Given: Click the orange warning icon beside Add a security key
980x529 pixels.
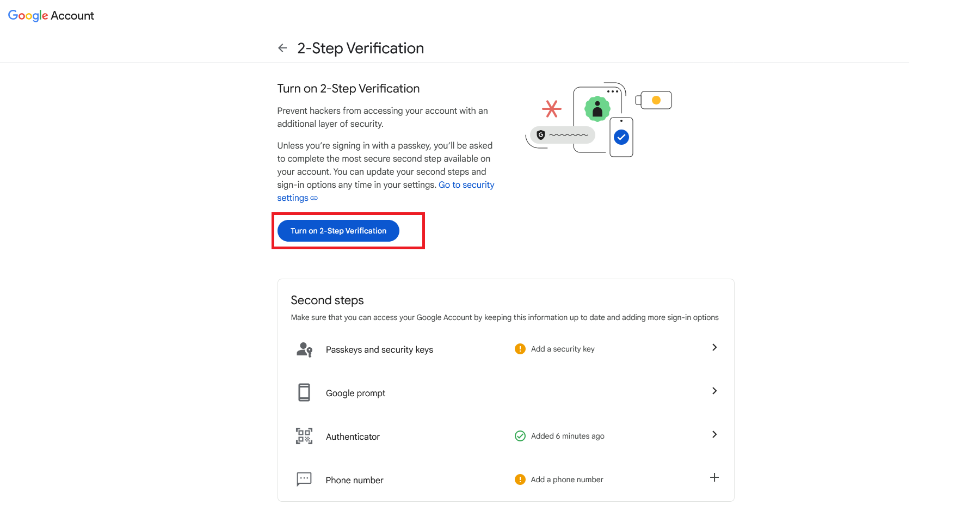Looking at the screenshot, I should coord(520,349).
